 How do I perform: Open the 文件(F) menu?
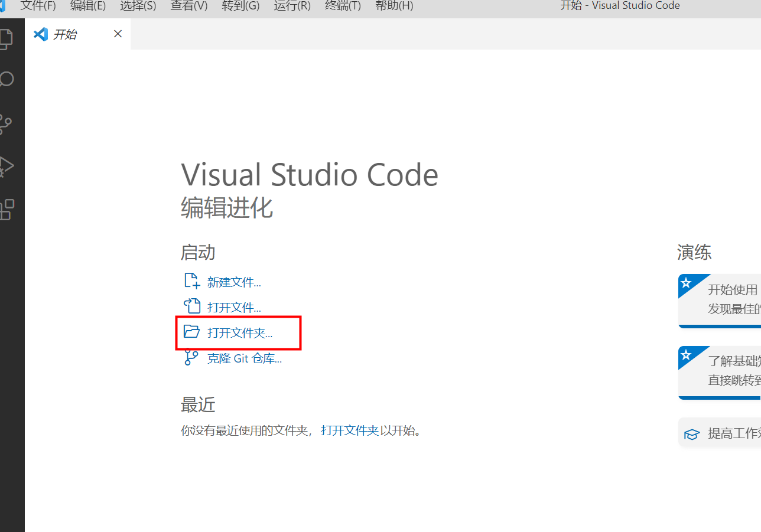point(38,6)
